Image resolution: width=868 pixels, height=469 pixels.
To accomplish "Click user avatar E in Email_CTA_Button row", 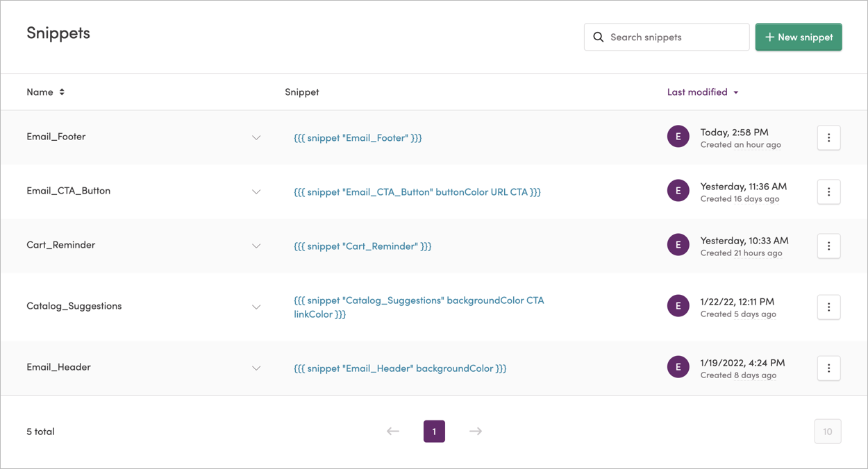I will pyautogui.click(x=678, y=191).
